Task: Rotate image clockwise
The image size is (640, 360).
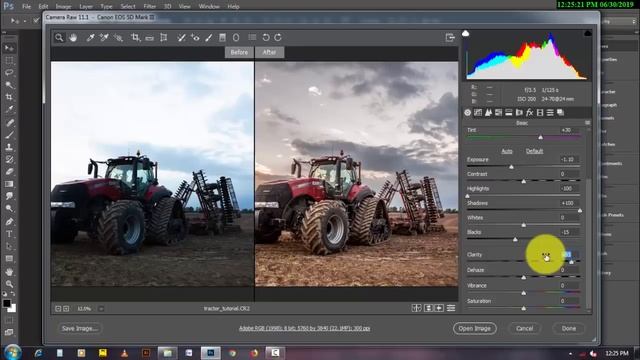Action: [x=278, y=38]
